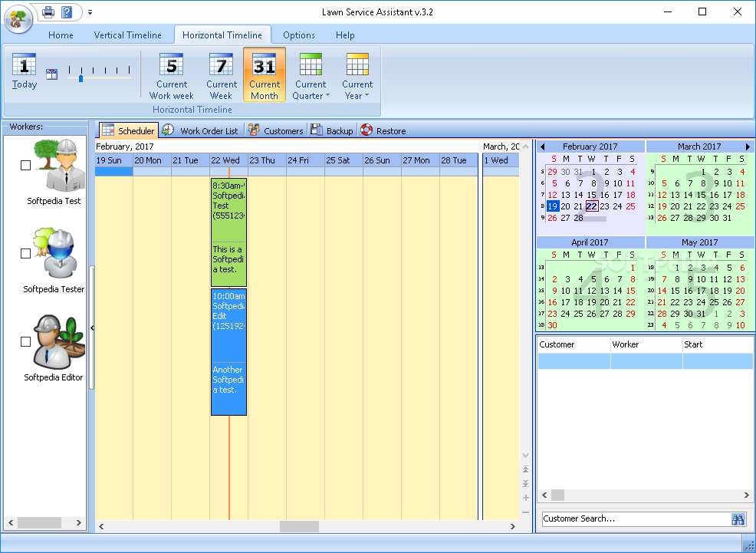Open Work Order List

coord(200,130)
